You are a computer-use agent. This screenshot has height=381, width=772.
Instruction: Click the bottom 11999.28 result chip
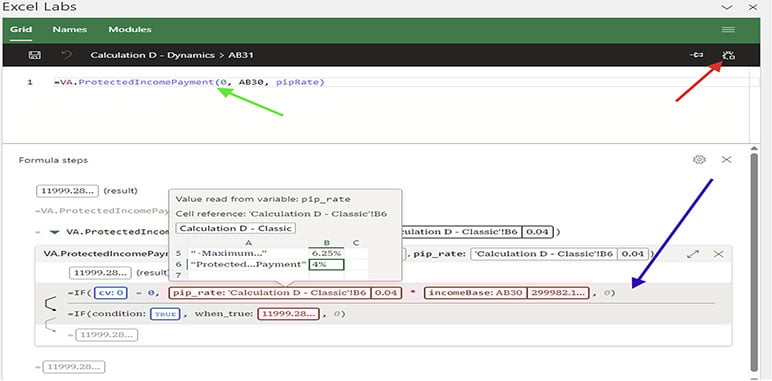click(x=74, y=367)
